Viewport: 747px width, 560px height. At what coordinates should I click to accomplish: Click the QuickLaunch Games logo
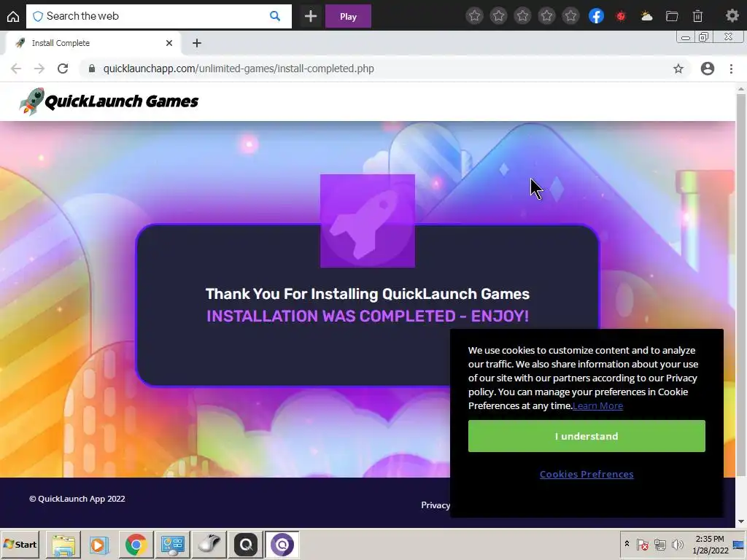click(109, 101)
